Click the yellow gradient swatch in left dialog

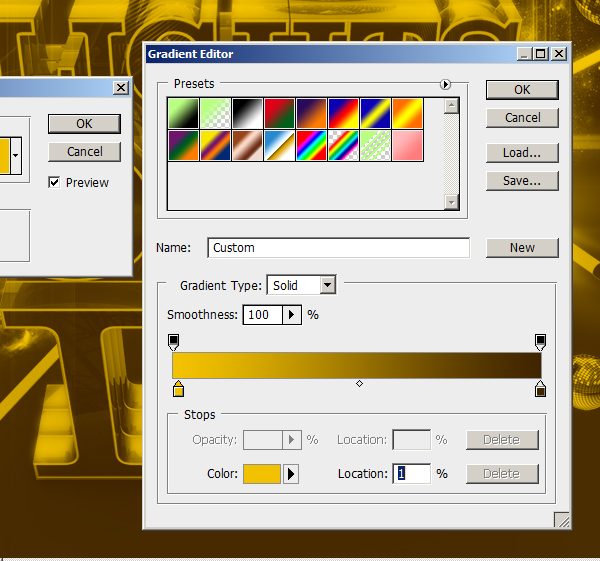pos(5,155)
